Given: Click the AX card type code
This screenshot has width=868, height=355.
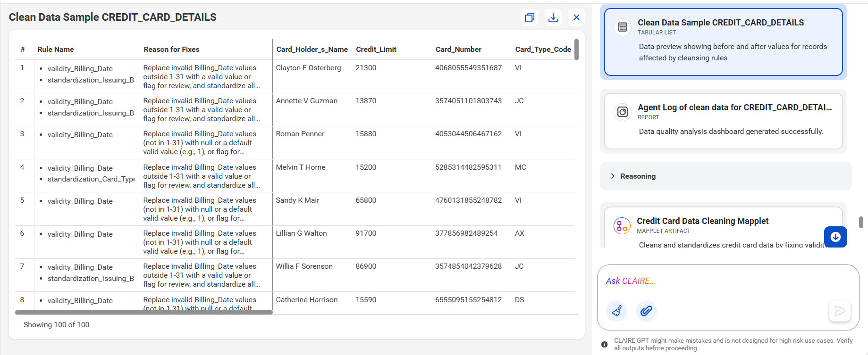Looking at the screenshot, I should click(519, 233).
